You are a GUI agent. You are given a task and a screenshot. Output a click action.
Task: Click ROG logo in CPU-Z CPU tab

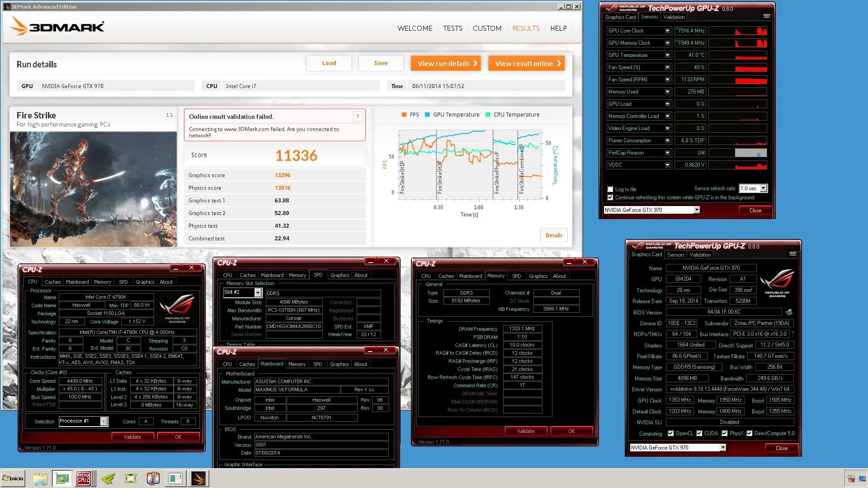177,309
